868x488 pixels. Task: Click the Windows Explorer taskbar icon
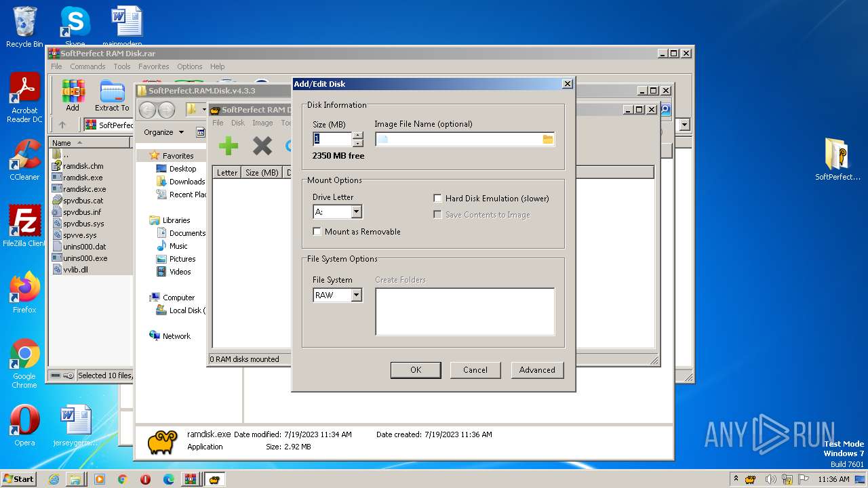click(75, 479)
